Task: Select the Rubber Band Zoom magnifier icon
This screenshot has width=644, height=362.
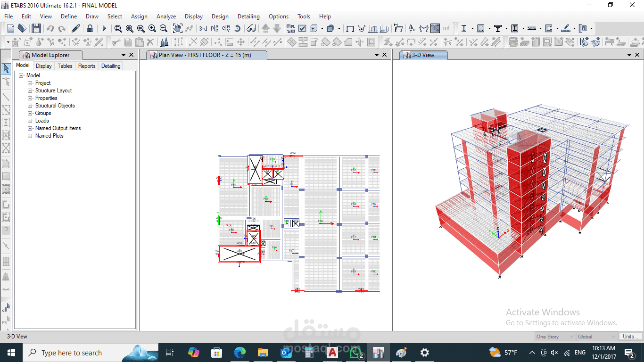Action: 118,28
